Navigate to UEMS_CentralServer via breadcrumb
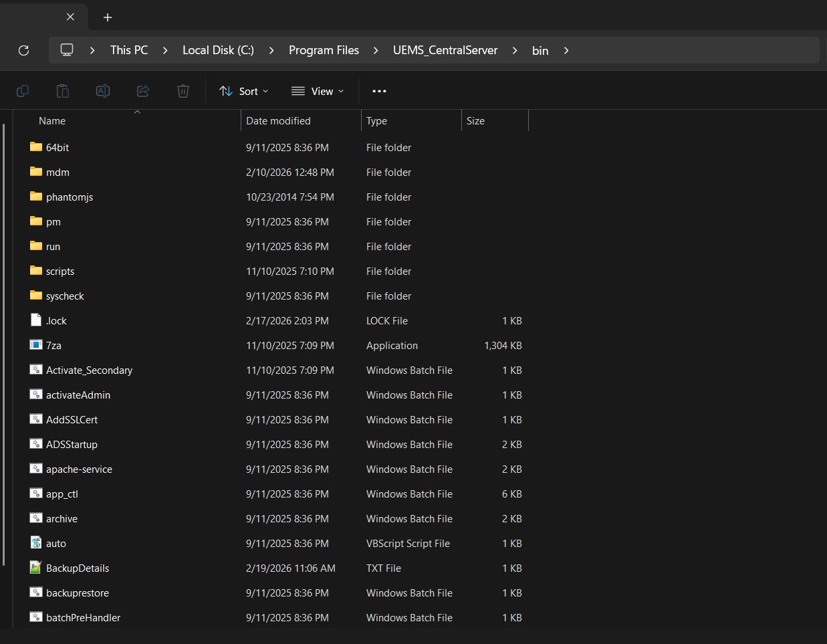This screenshot has width=827, height=644. tap(445, 50)
